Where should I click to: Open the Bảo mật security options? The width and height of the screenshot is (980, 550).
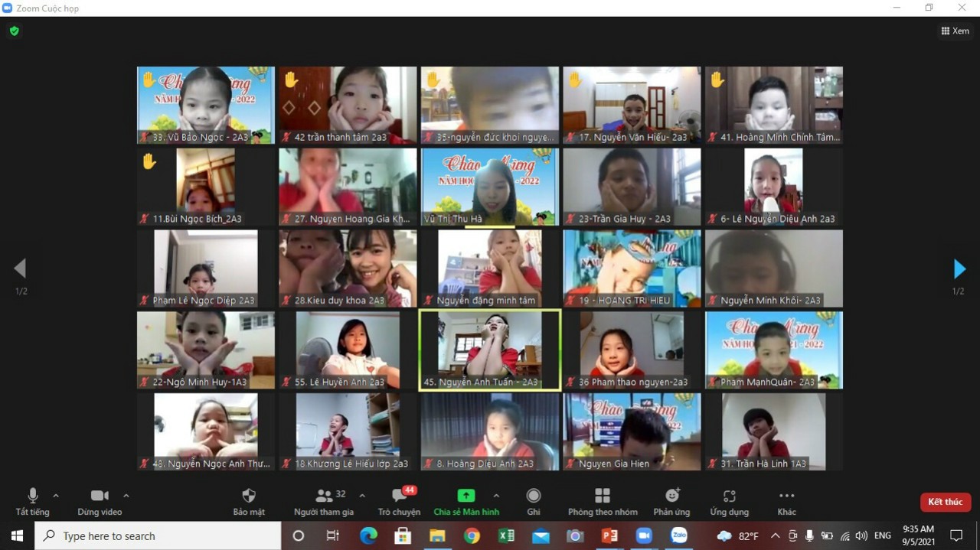tap(249, 502)
